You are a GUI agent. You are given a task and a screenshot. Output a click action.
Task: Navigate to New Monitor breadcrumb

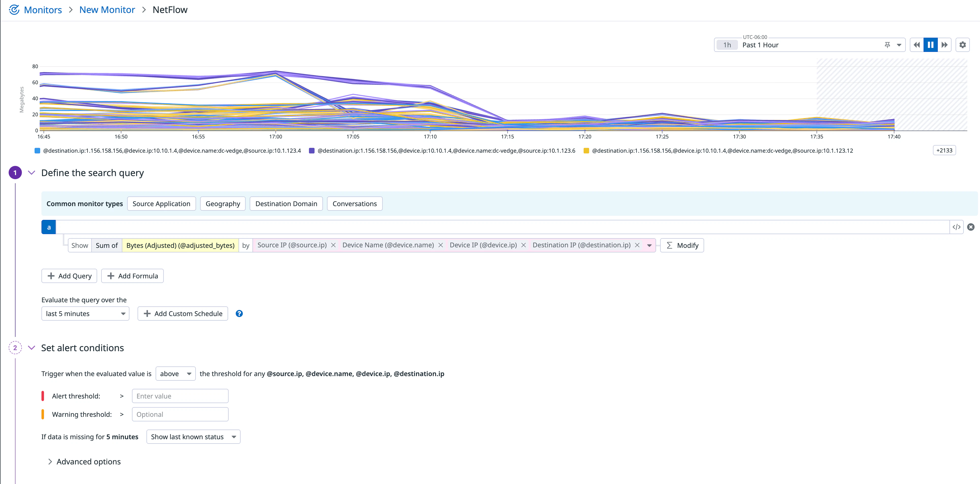point(107,9)
